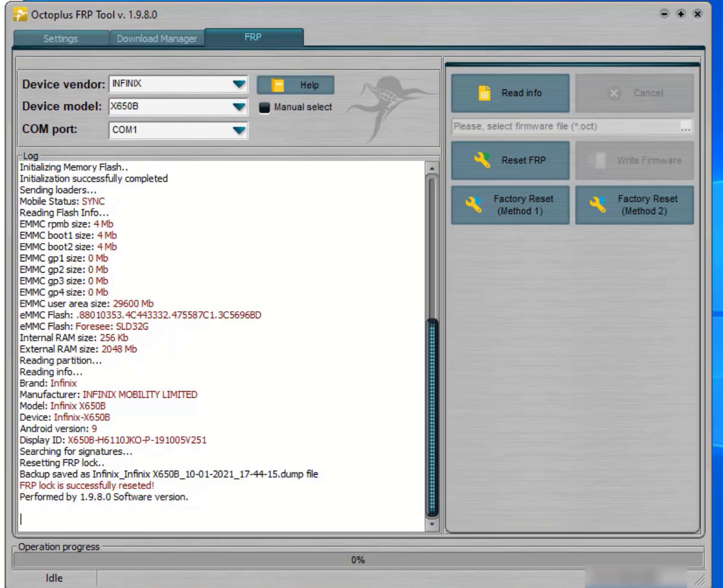Click Factory Reset (Method 2) button
The width and height of the screenshot is (723, 588).
click(634, 205)
